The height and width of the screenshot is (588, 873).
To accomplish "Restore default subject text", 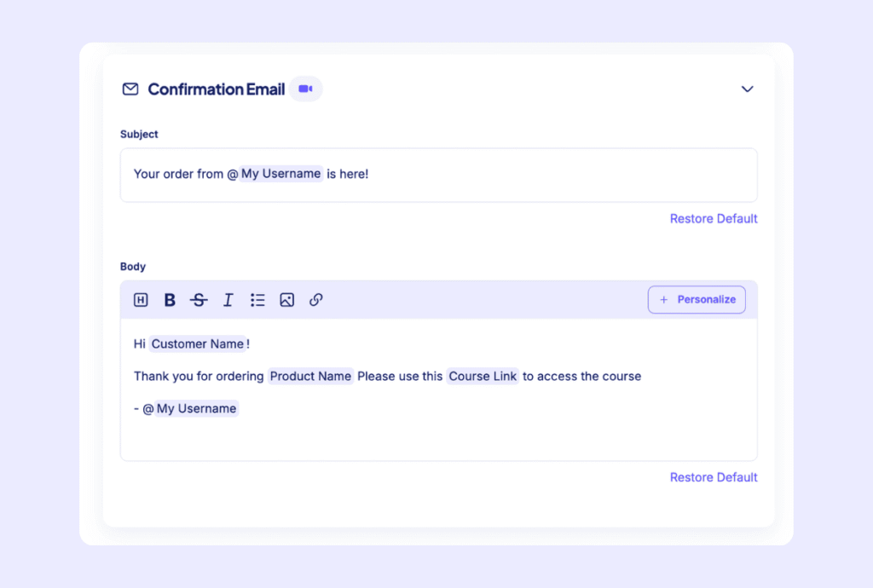I will pyautogui.click(x=714, y=219).
